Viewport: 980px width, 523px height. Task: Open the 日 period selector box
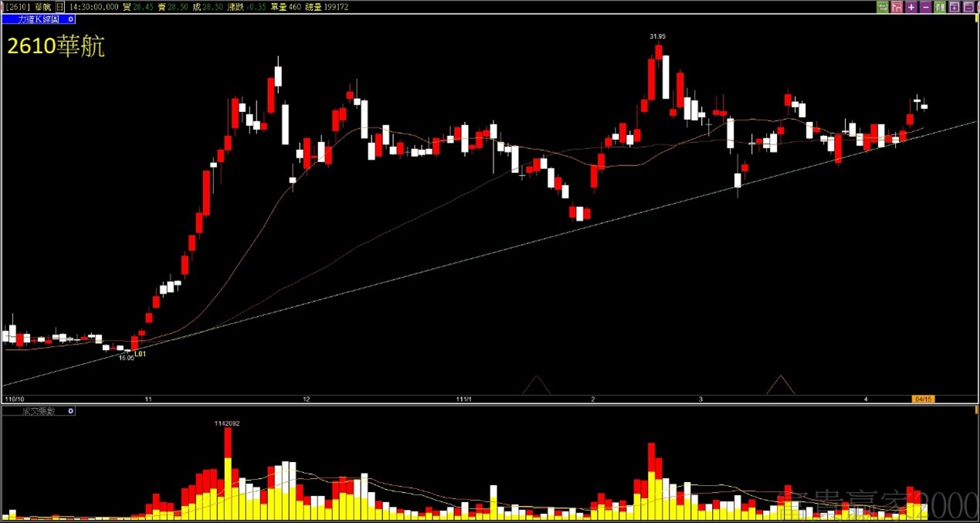coord(60,7)
